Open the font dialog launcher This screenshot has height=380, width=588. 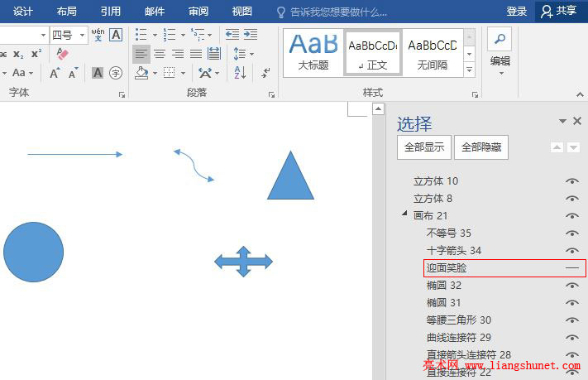click(122, 94)
